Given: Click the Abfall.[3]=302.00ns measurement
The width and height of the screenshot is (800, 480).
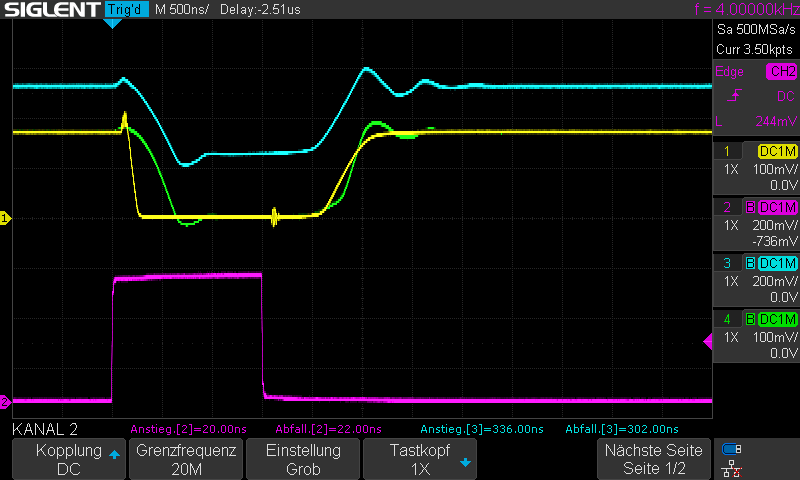Looking at the screenshot, I should [x=622, y=429].
